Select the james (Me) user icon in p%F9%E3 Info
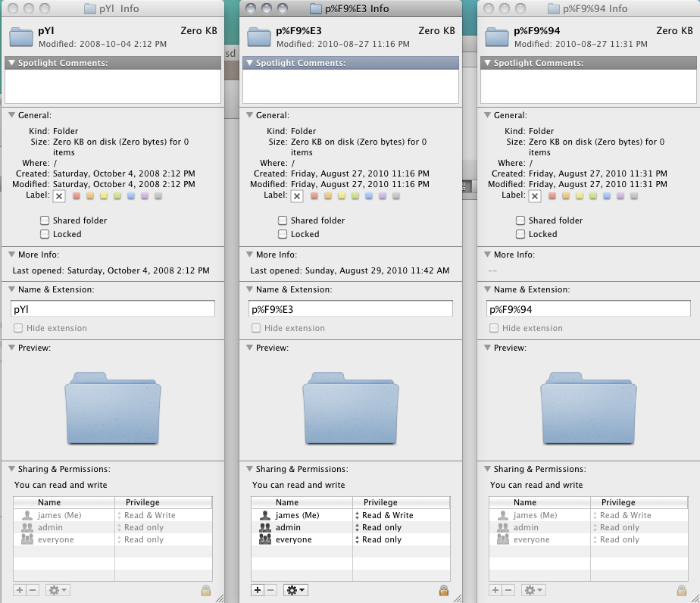Screen dimensions: 700x603 coord(265,515)
